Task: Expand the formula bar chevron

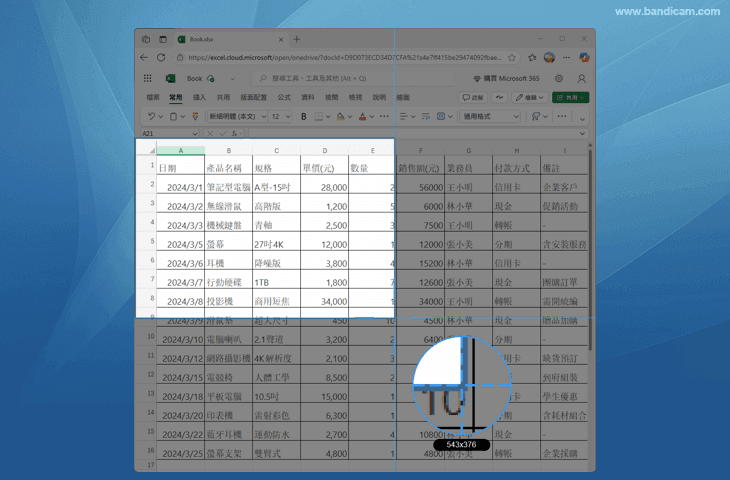Action: coord(582,134)
